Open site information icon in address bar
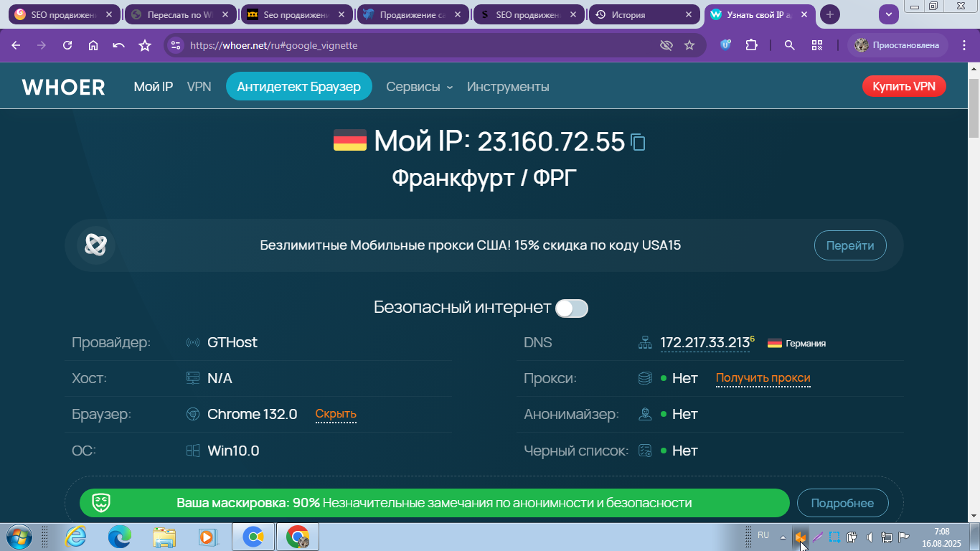The height and width of the screenshot is (551, 980). [x=176, y=45]
